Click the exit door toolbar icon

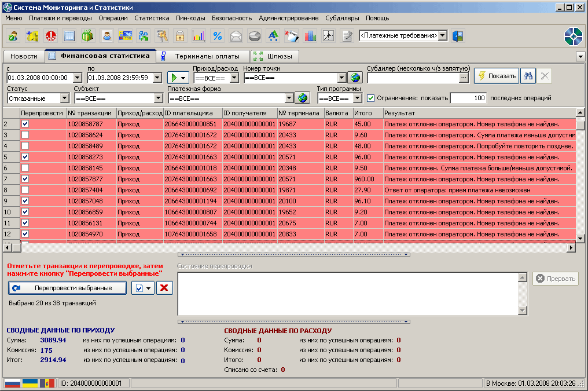point(458,36)
